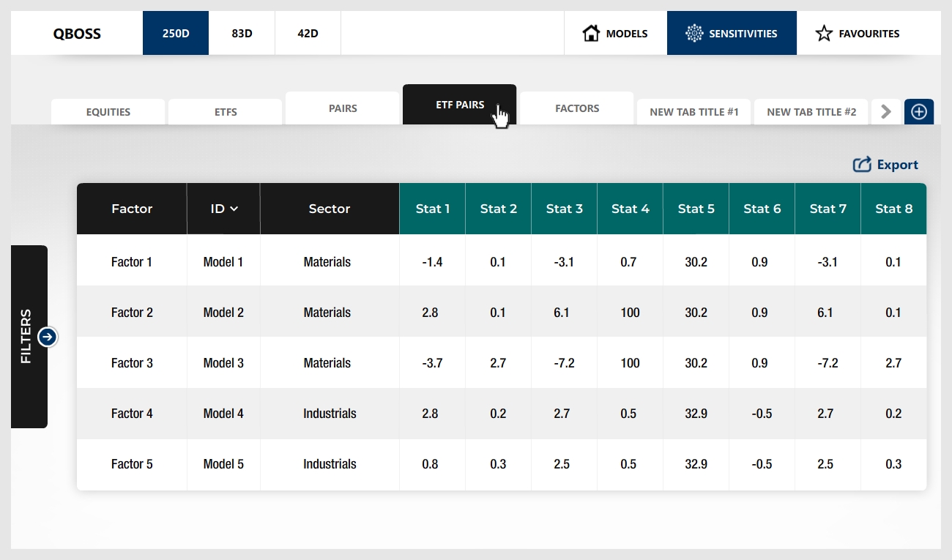Open the ID column dropdown

click(x=224, y=209)
